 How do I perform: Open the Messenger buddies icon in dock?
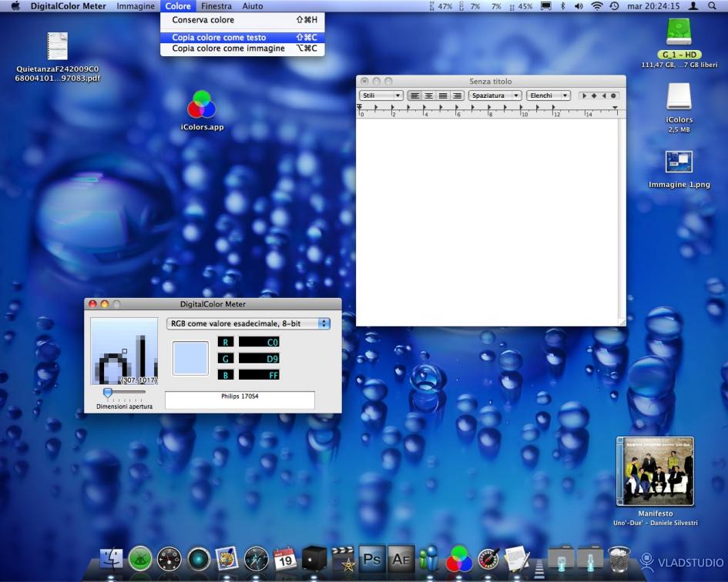[x=429, y=558]
